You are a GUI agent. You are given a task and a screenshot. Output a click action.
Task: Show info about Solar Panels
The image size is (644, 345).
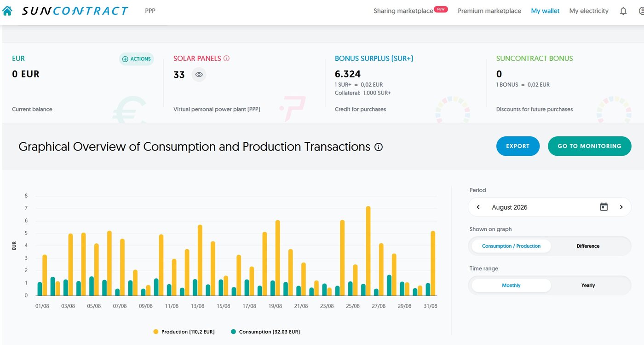226,58
